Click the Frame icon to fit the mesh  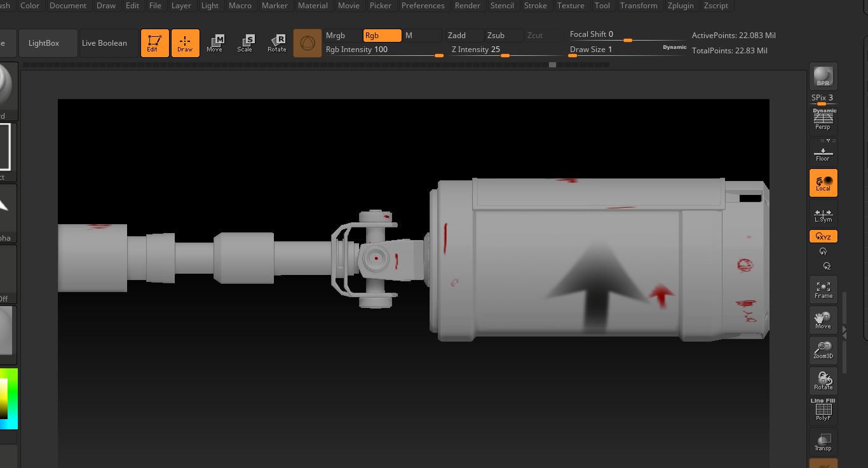click(823, 290)
